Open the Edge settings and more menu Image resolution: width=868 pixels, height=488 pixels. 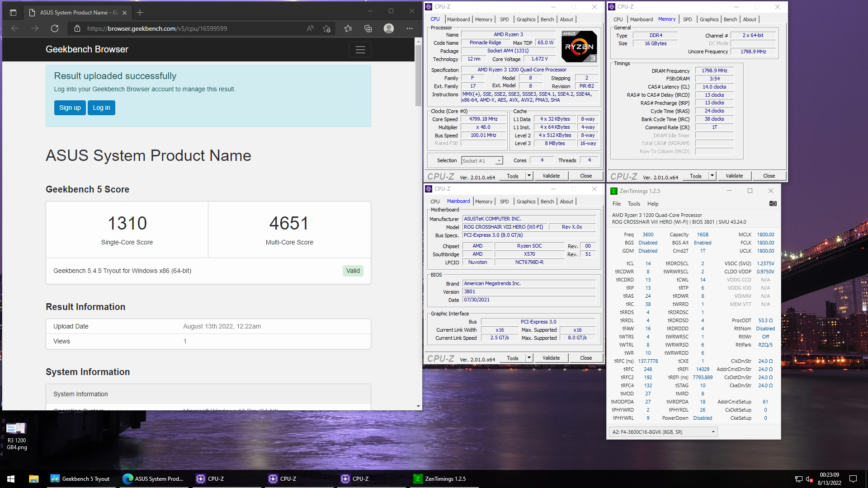(410, 28)
